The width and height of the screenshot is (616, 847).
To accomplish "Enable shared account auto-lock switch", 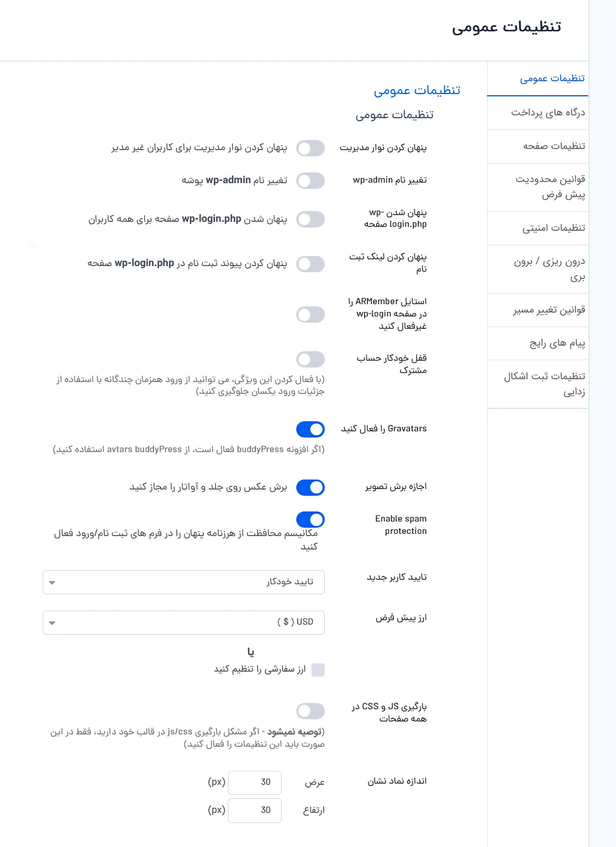I will [x=310, y=359].
